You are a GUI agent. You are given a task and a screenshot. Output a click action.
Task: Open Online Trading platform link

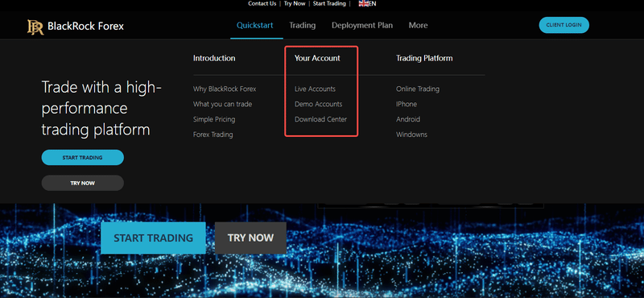(418, 89)
